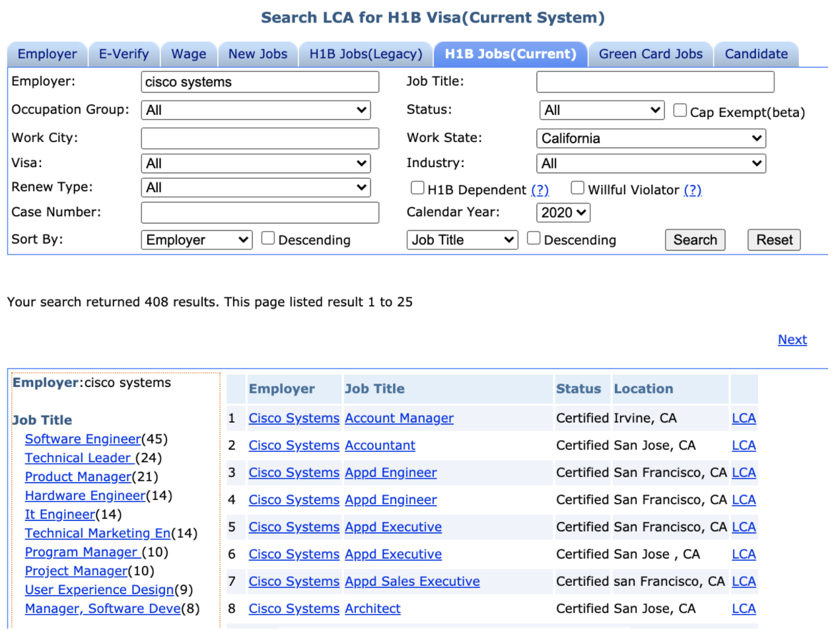Image resolution: width=840 pixels, height=630 pixels.
Task: Open the Renew Type dropdown
Action: [x=256, y=188]
